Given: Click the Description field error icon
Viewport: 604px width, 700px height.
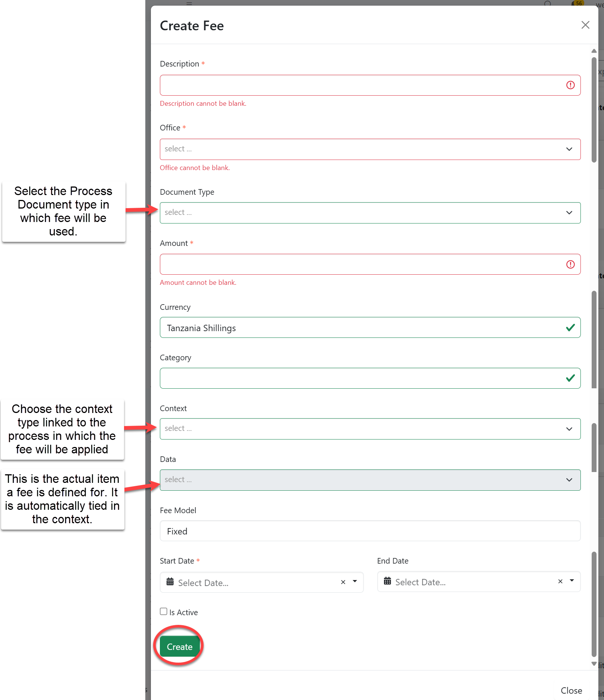Looking at the screenshot, I should 570,85.
